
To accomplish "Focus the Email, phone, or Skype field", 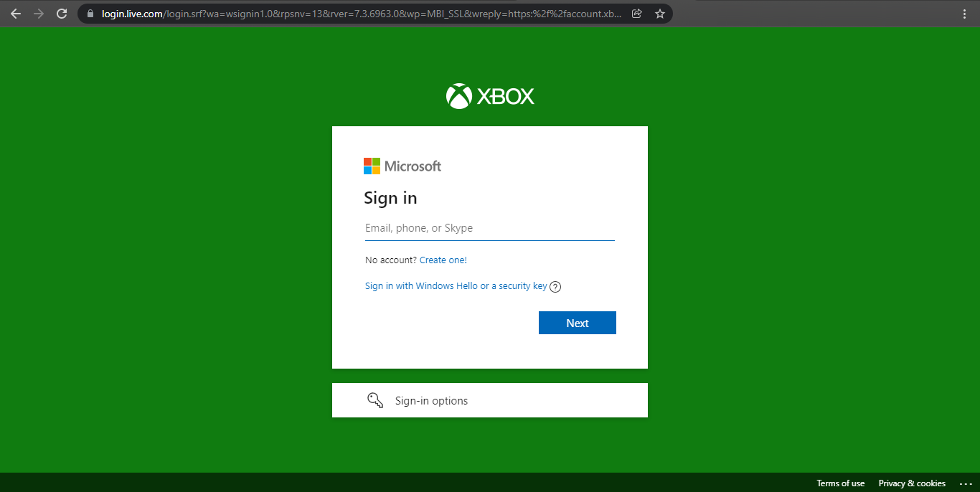I will click(490, 228).
